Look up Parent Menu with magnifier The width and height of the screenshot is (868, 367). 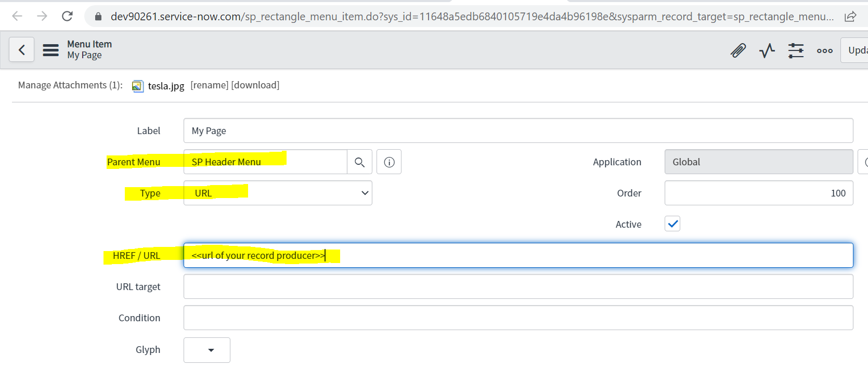coord(359,162)
